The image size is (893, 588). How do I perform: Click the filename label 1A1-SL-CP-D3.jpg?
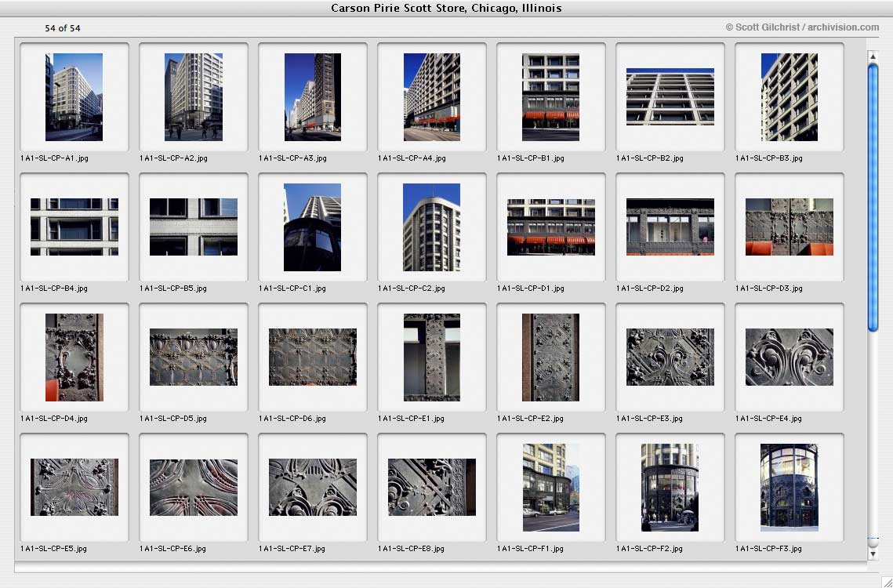click(769, 289)
